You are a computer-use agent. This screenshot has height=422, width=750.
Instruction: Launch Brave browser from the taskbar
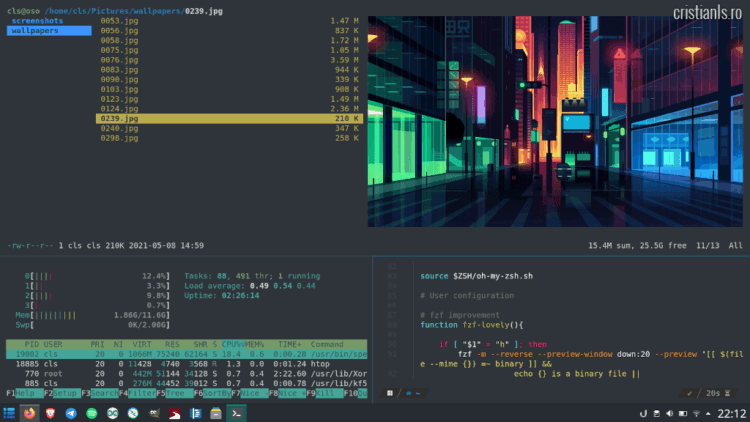coord(49,412)
